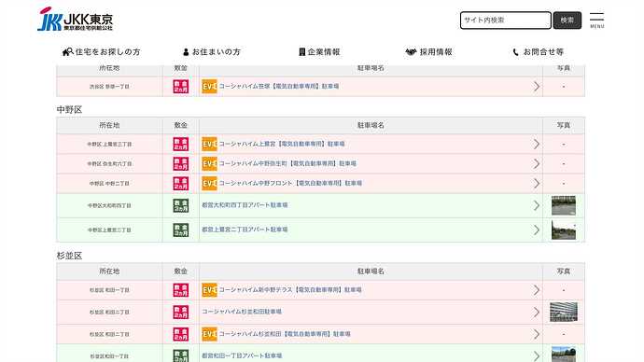
Task: Open the 住宅をお探しの方 menu
Action: 101,52
